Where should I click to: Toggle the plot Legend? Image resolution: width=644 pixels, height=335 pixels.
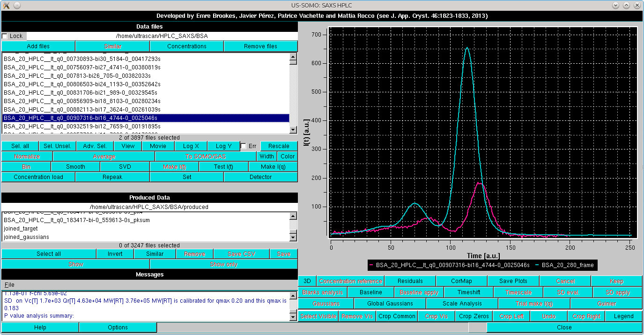(624, 316)
